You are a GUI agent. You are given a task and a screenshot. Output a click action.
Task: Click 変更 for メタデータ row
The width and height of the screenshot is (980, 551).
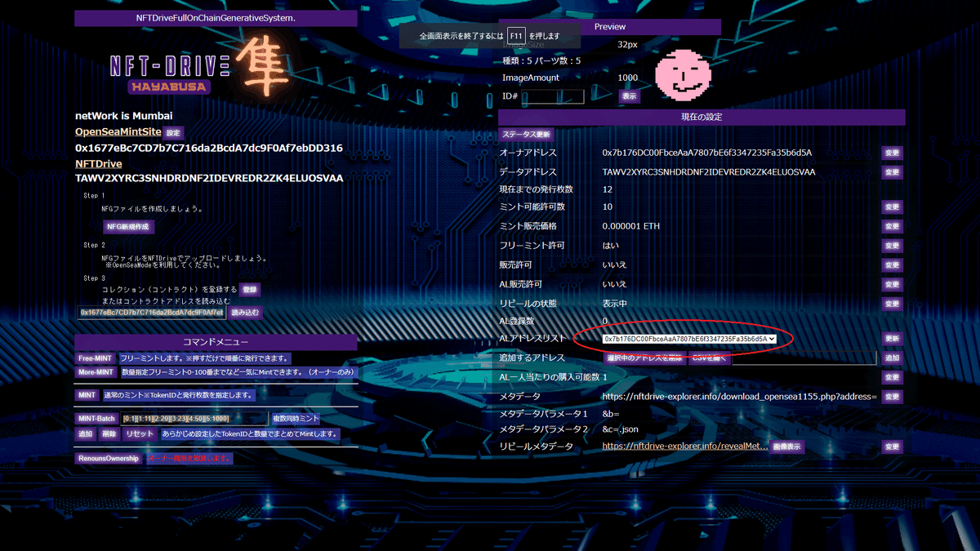(892, 397)
